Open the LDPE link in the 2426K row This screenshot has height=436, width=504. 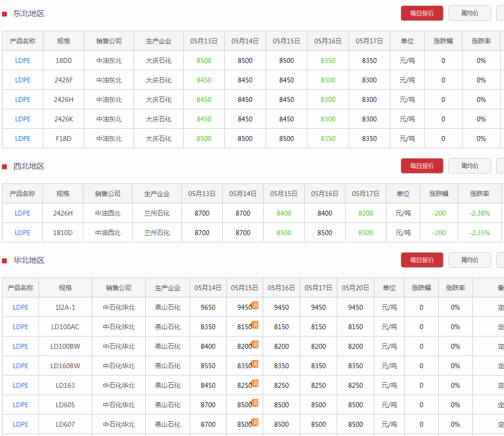tap(22, 119)
